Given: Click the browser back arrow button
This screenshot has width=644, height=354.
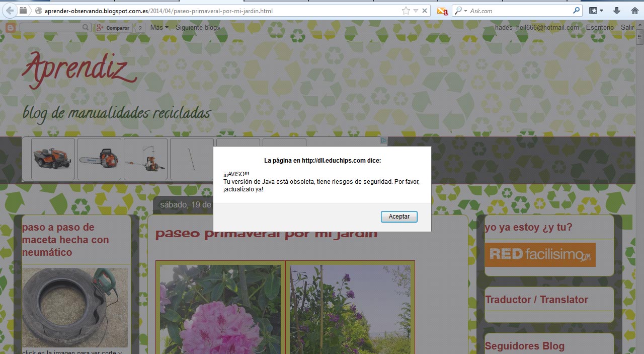Looking at the screenshot, I should click(10, 10).
